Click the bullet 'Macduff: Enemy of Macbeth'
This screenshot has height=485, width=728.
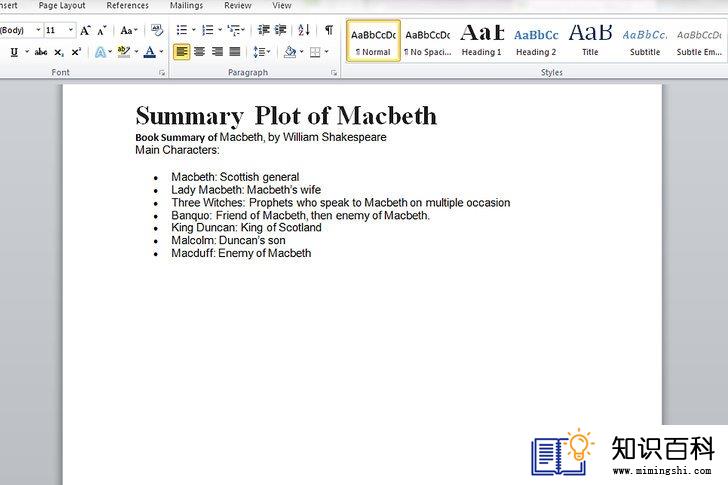(241, 253)
